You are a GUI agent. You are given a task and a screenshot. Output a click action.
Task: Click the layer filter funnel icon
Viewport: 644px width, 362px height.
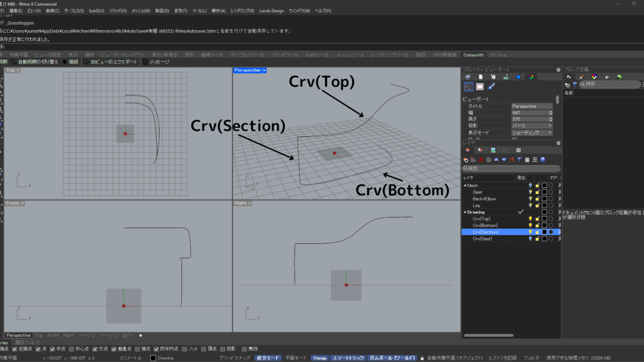[x=519, y=160]
